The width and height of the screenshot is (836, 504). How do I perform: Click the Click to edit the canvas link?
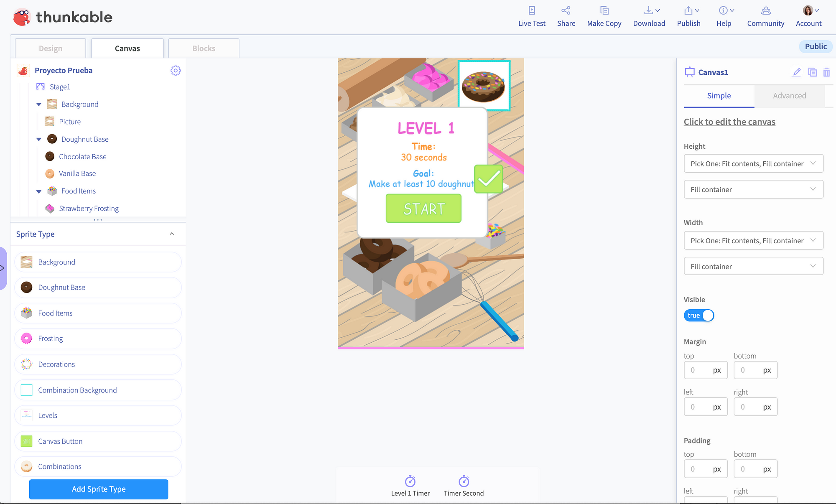coord(729,122)
